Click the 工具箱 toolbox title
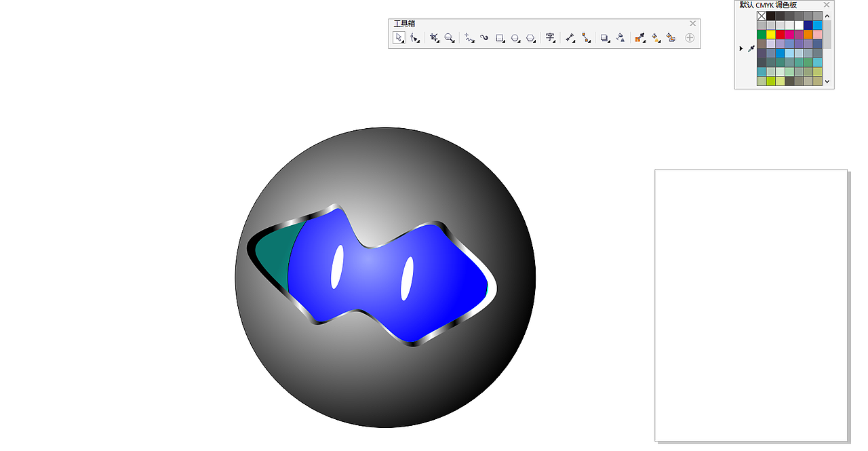The height and width of the screenshot is (451, 868). (x=405, y=23)
